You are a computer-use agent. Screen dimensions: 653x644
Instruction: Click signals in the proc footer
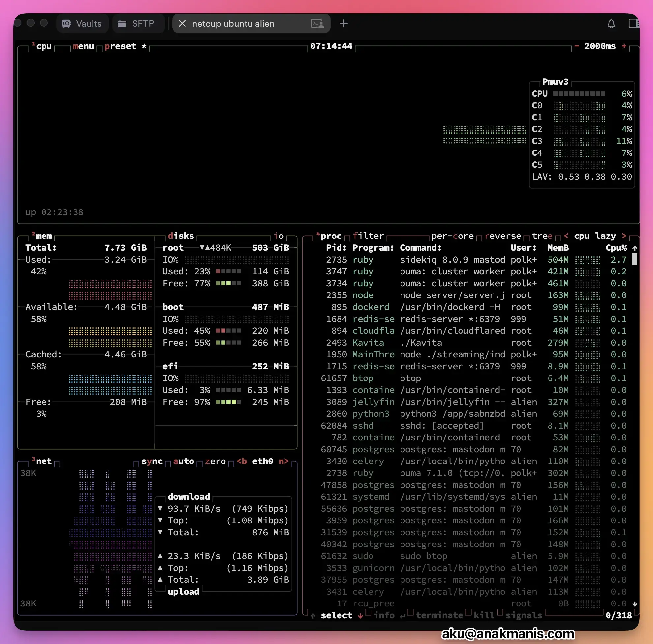(523, 615)
